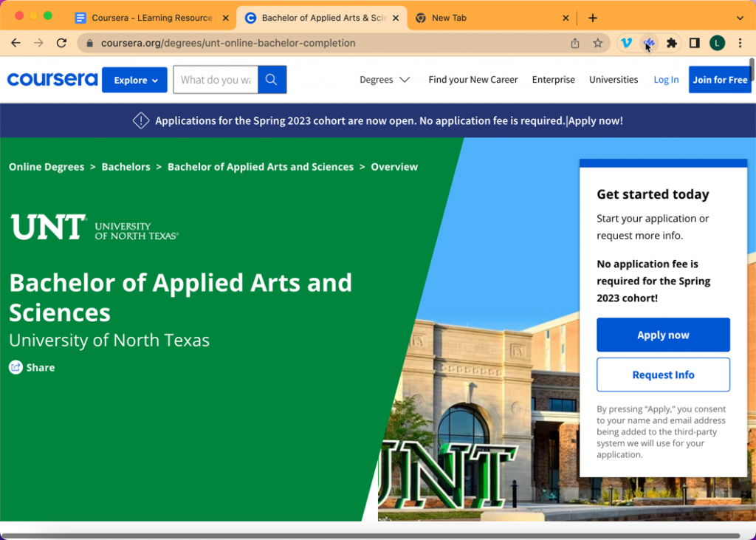The width and height of the screenshot is (756, 540).
Task: Select the Bachelor of Applied Arts tab
Action: click(322, 18)
